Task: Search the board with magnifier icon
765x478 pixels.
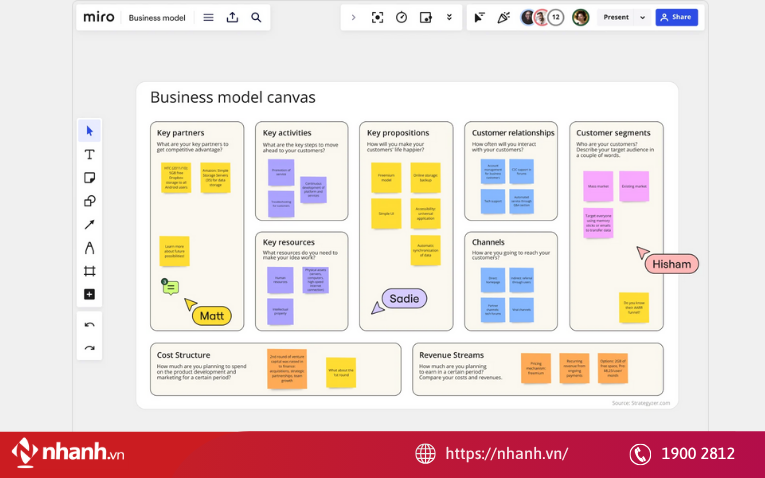Action: [256, 17]
